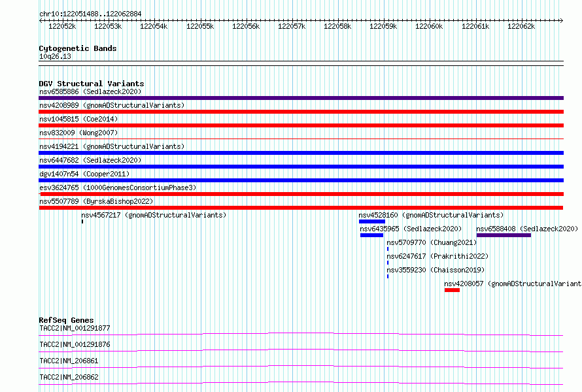Click the small black nsv4567217 marker

[x=82, y=221]
